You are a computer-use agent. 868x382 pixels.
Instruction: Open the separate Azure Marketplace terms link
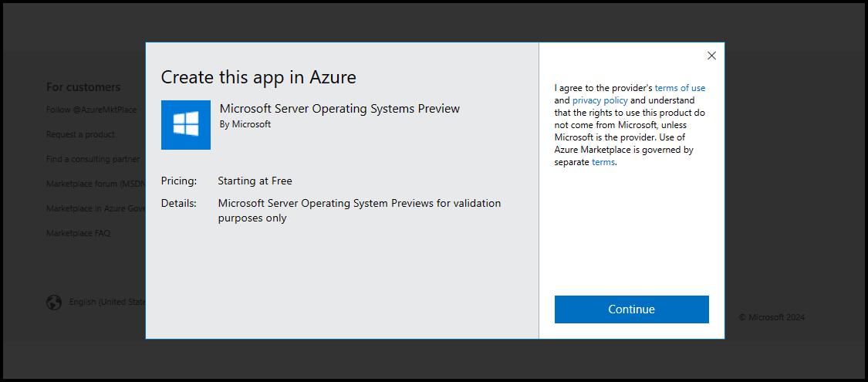[x=603, y=162]
